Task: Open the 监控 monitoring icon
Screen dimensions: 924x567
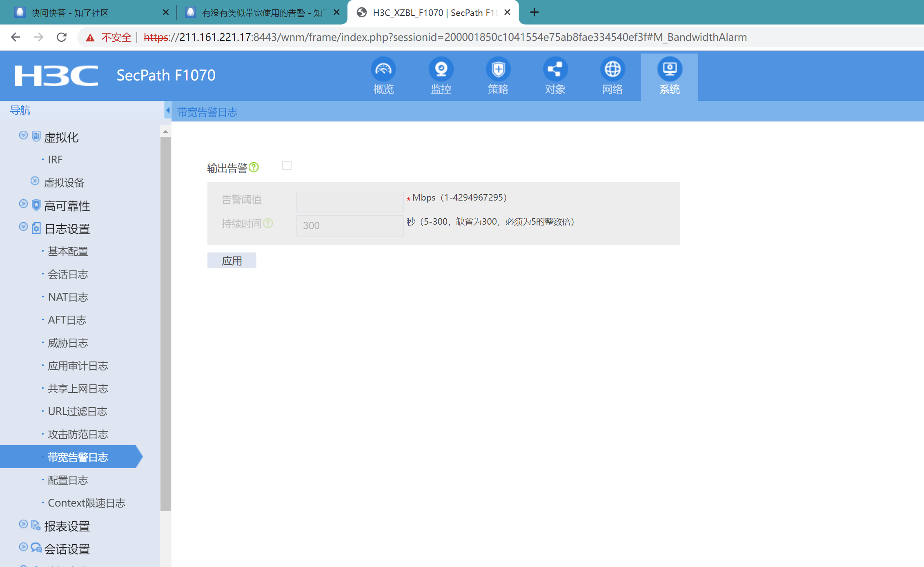Action: point(441,69)
